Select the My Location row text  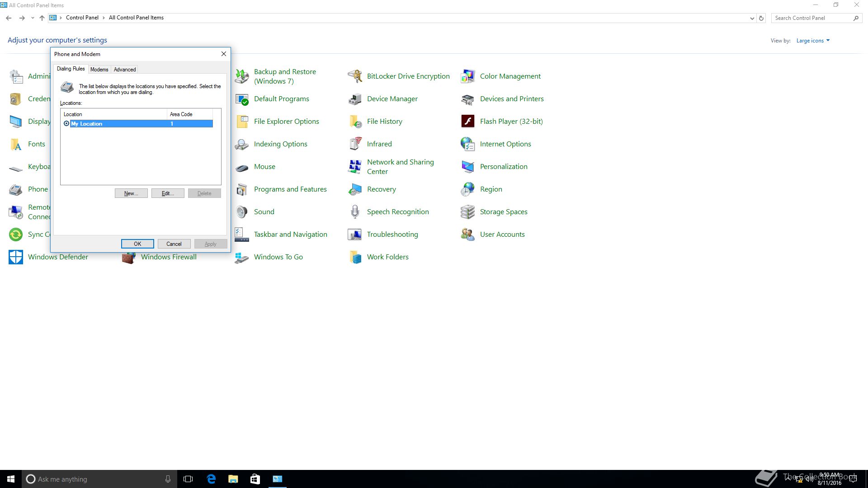(87, 124)
